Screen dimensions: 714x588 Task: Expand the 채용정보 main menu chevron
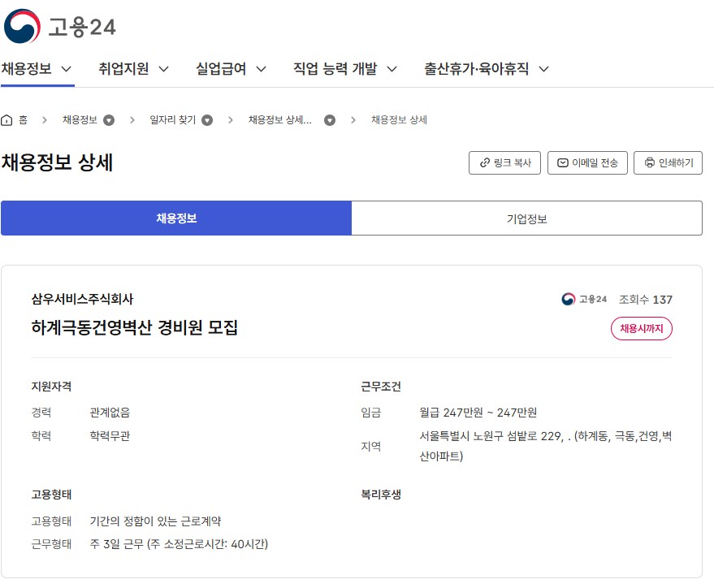coord(67,69)
